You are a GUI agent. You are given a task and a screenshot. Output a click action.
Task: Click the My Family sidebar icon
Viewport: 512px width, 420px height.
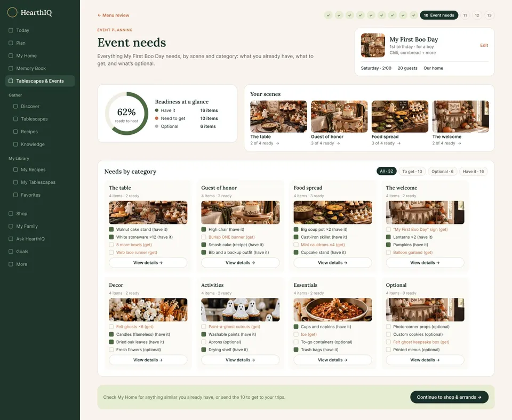tap(11, 226)
